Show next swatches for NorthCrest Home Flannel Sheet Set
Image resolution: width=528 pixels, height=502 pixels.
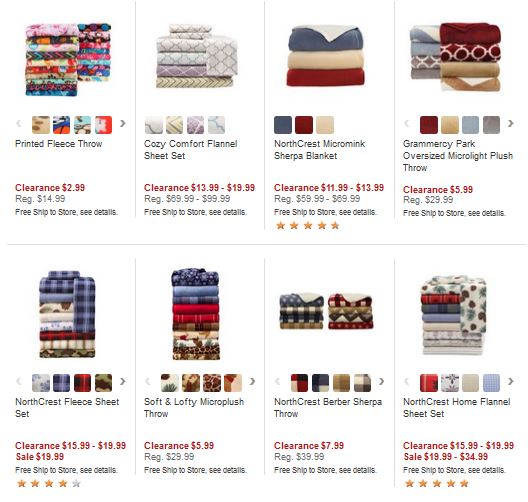[511, 381]
